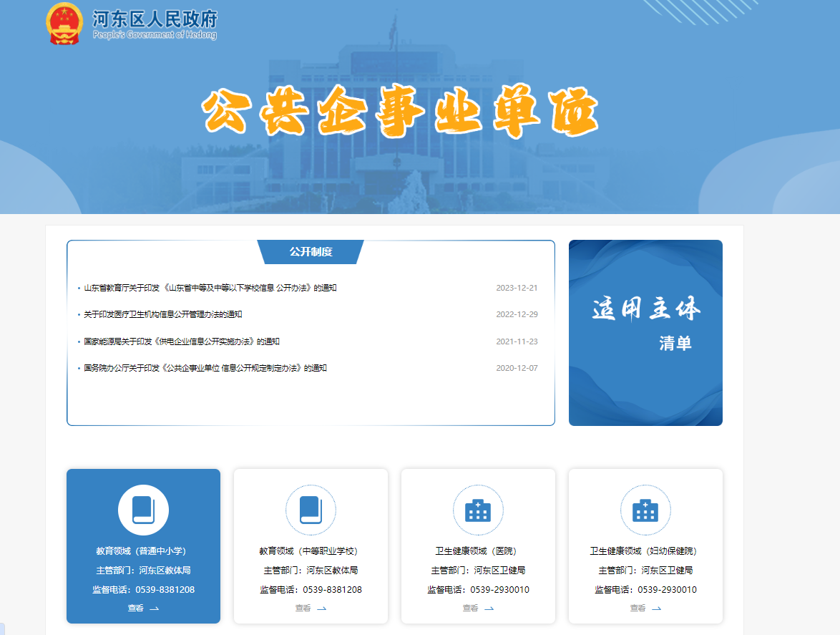This screenshot has height=635, width=840.
Task: Click the 公共企事业单位 banner heading
Action: [x=401, y=111]
